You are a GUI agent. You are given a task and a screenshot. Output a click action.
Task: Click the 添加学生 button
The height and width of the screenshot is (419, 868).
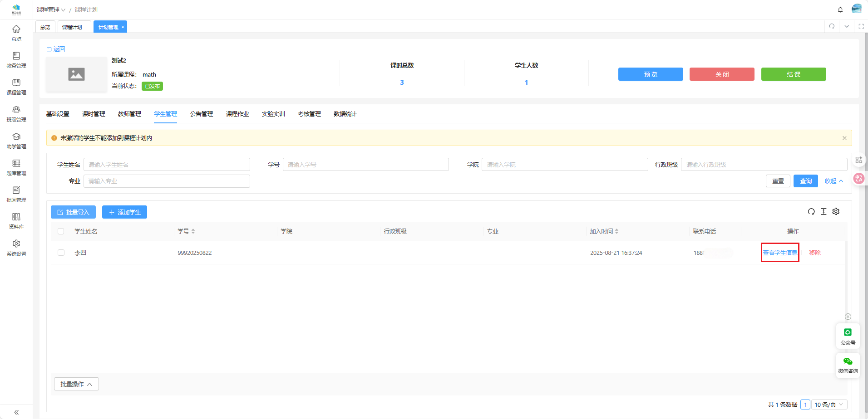(124, 212)
